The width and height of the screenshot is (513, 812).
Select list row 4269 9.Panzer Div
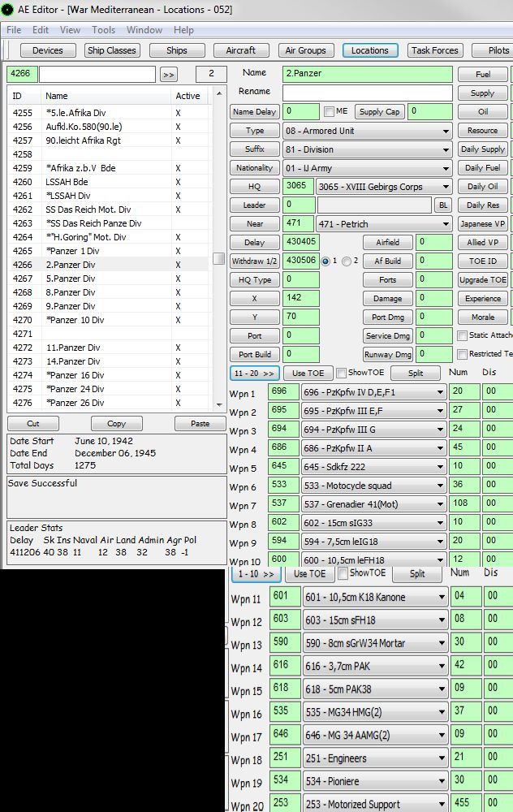[x=109, y=306]
